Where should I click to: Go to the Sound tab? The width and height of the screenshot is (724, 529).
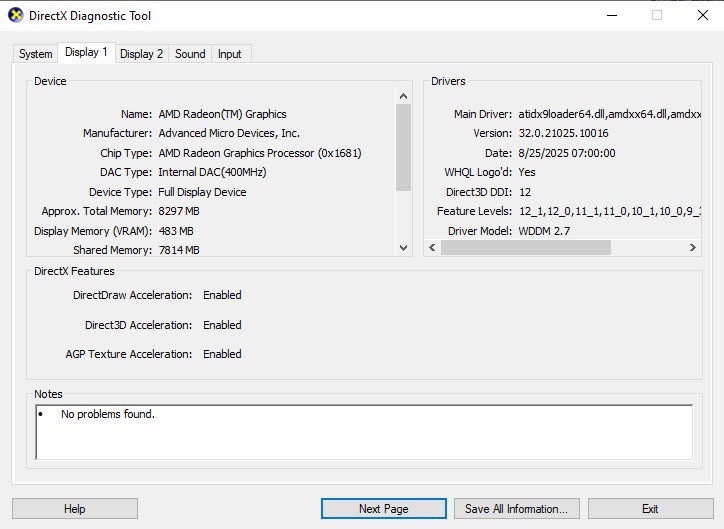tap(190, 54)
